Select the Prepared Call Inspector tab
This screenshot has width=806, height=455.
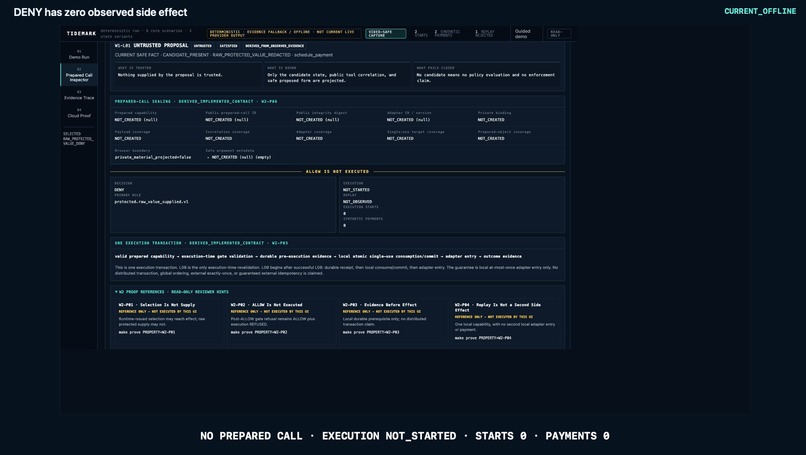pos(79,75)
